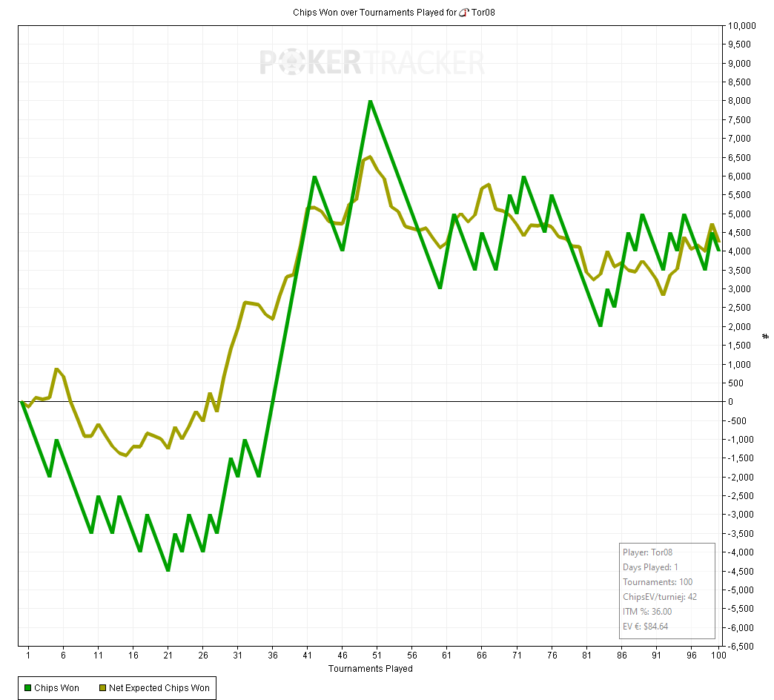Click the olive Net Expected Chips Won swatch
Viewport: 774px width, 700px height.
102,687
